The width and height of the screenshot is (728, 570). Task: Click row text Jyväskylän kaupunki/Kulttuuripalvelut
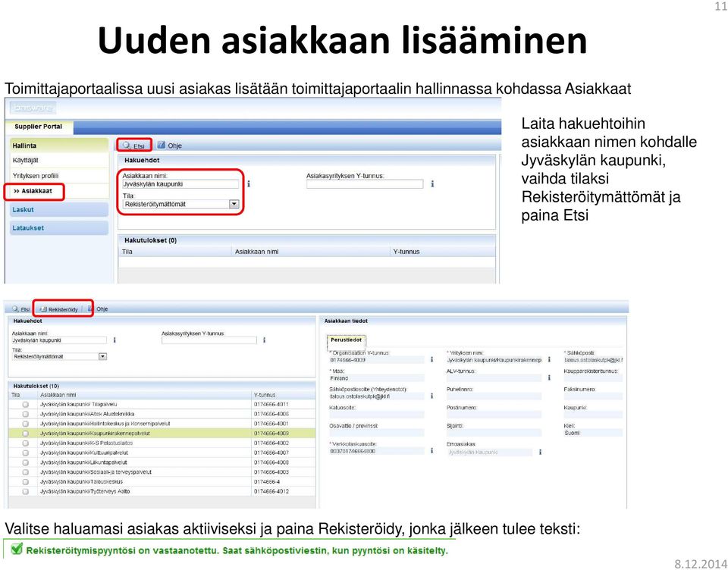[x=84, y=453]
